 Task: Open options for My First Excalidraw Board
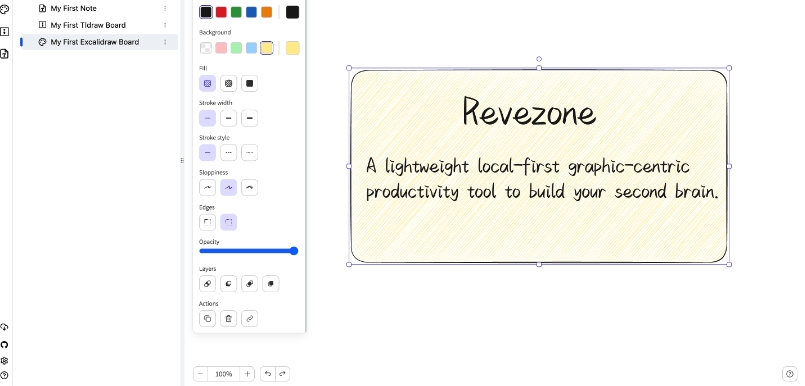(x=165, y=42)
